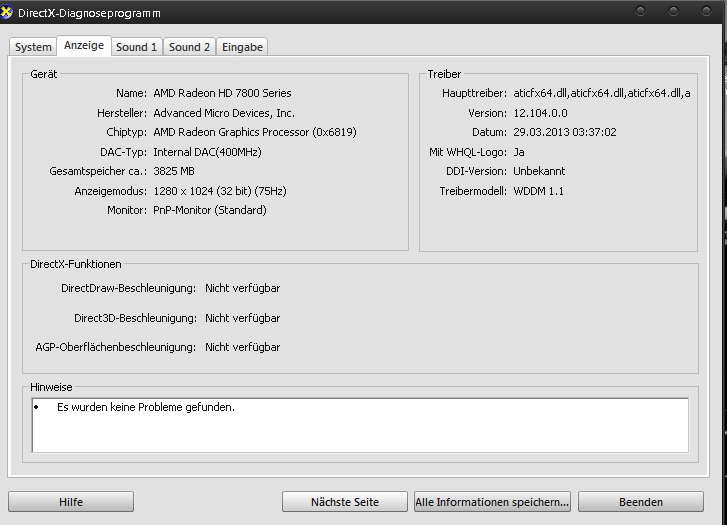Click AGP-Oberflächenbeschleunigung Nicht verfügbar value
The height and width of the screenshot is (525, 727).
click(242, 347)
